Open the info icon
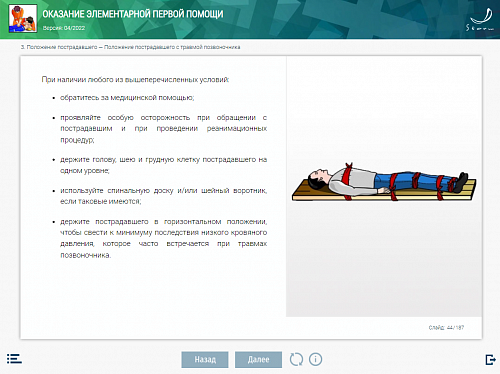This screenshot has height=374, width=500. coord(315,359)
